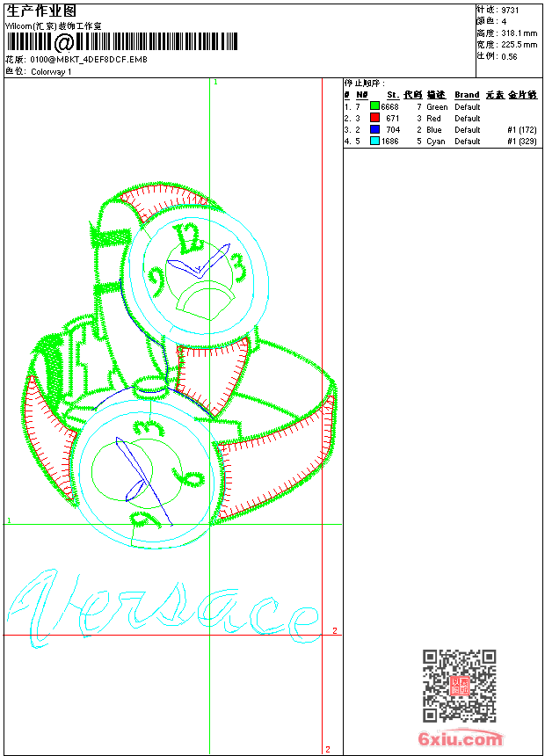Click the file name '0100@MBKT_4DEF8DCF.EMB'

pyautogui.click(x=89, y=60)
